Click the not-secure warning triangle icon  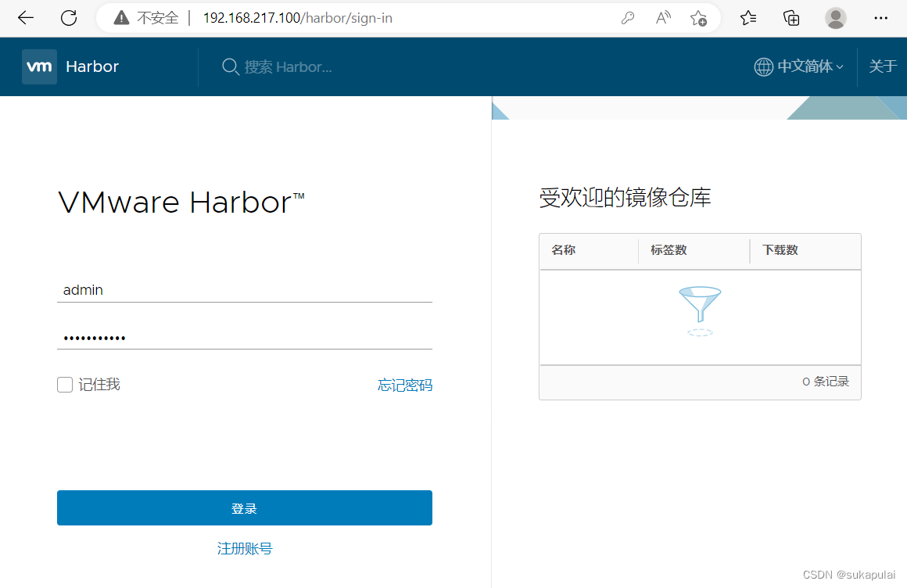[x=121, y=18]
